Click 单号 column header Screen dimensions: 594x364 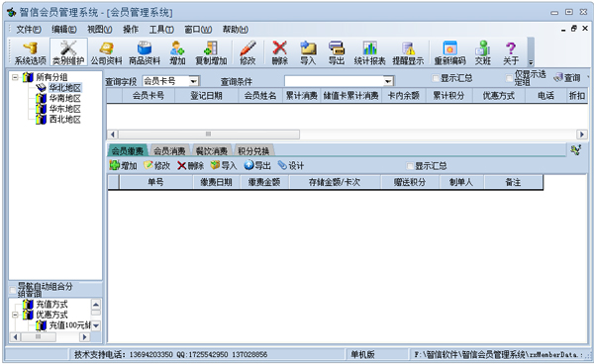point(155,182)
